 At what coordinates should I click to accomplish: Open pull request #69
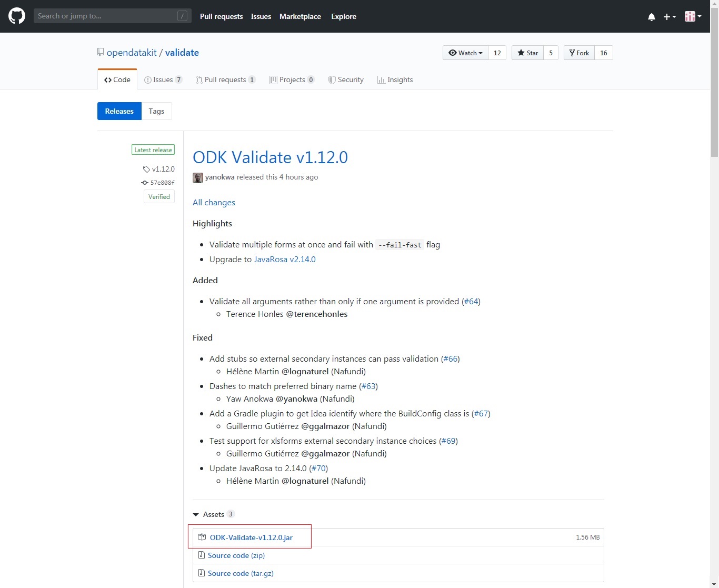(448, 441)
